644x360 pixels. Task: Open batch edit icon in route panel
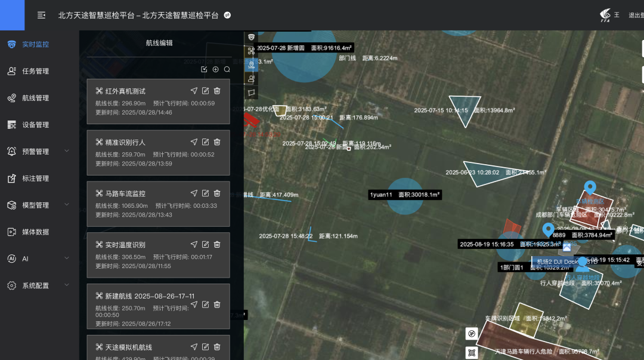pos(204,69)
